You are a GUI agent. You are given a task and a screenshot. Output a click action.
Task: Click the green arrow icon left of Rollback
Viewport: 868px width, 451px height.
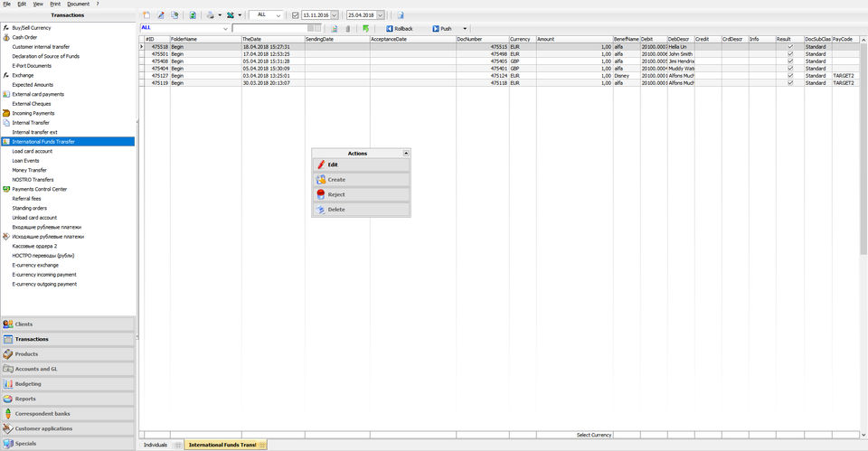coord(366,28)
